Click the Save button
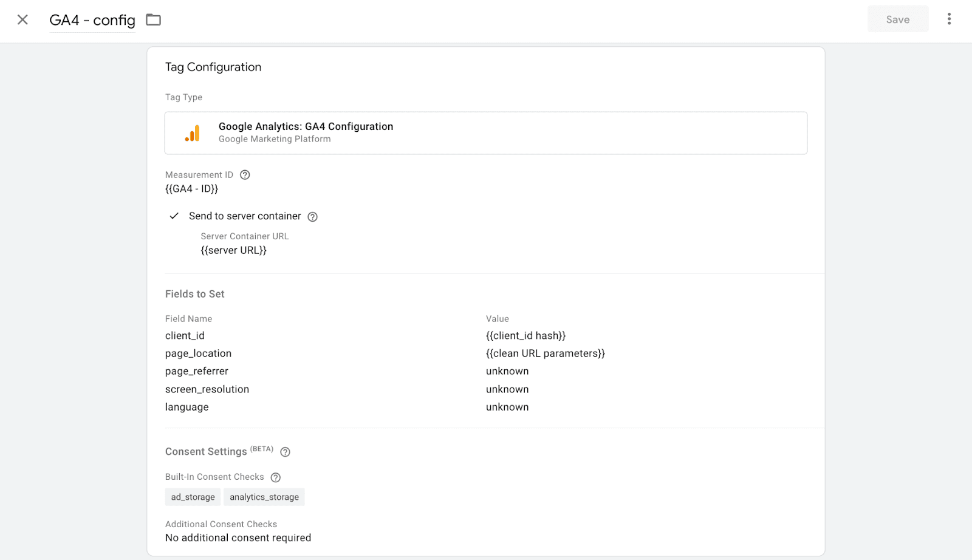 (x=898, y=19)
